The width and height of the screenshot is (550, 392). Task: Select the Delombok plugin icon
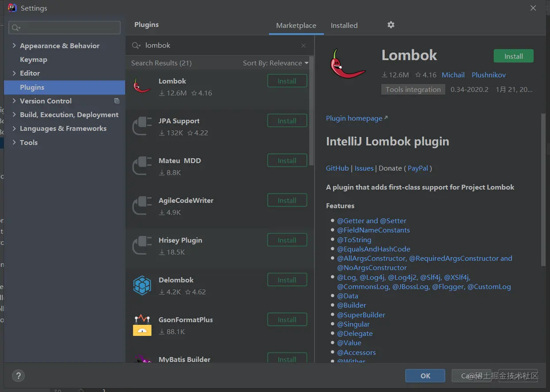(142, 285)
